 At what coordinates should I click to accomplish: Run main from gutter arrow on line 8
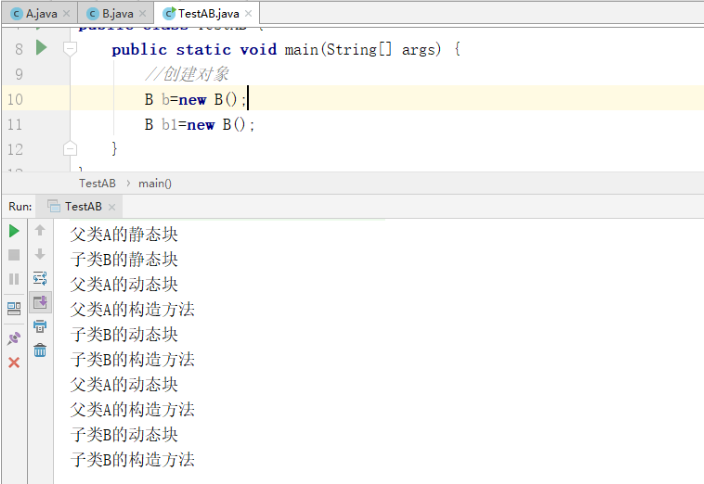[41, 48]
